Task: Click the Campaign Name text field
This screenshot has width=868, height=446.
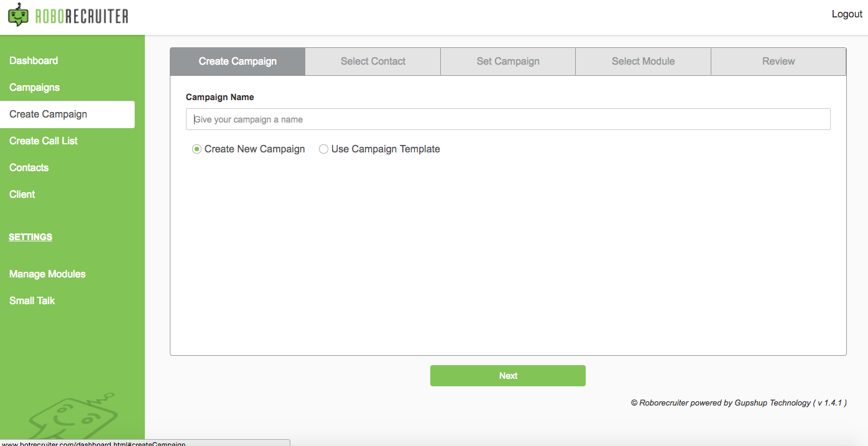Action: [508, 119]
